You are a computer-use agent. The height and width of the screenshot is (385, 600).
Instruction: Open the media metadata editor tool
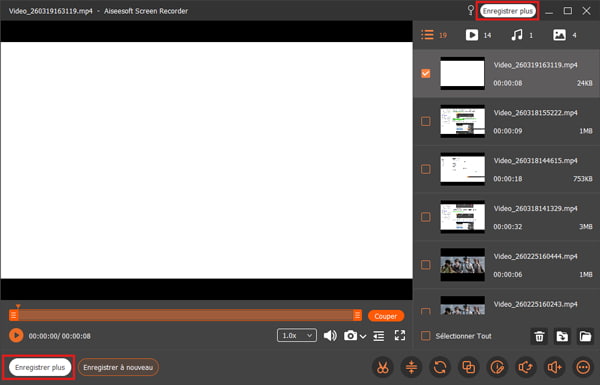click(497, 367)
